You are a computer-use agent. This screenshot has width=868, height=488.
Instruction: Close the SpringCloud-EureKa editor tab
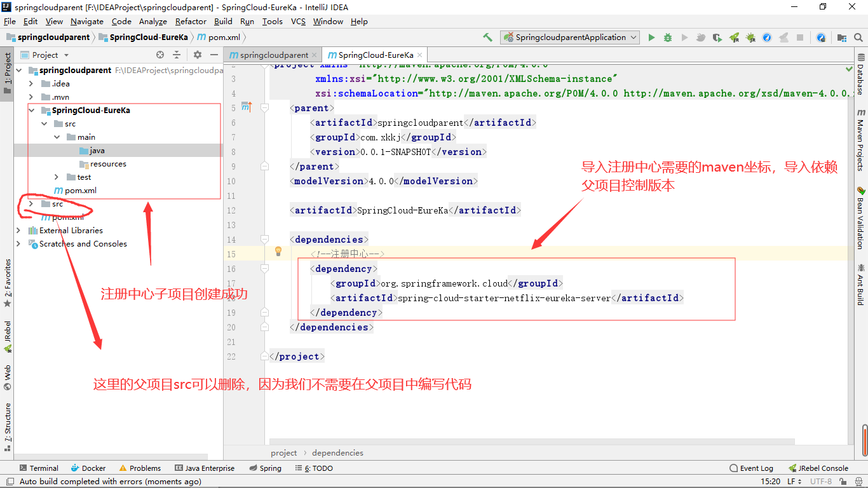(x=420, y=55)
